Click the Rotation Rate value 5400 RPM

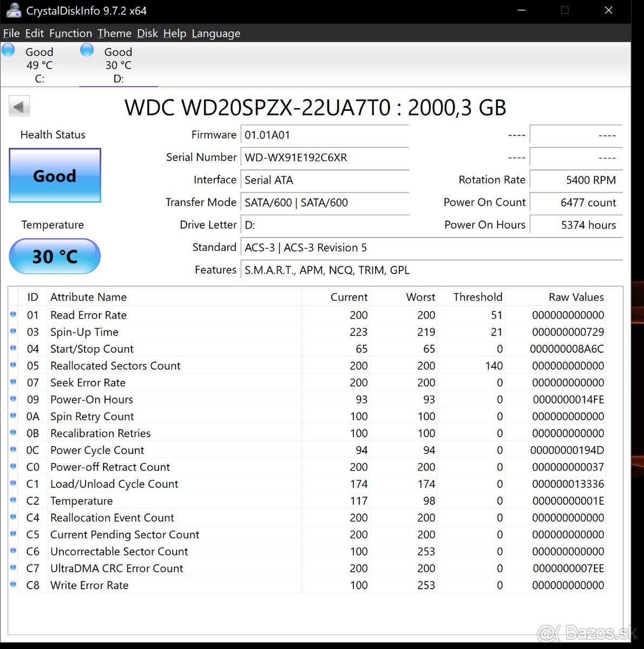coord(576,180)
